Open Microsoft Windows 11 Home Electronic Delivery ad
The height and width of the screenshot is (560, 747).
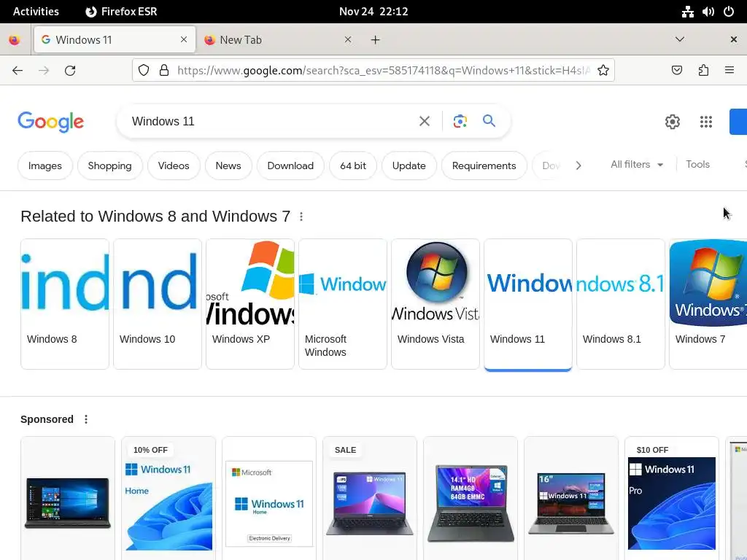[x=269, y=498]
